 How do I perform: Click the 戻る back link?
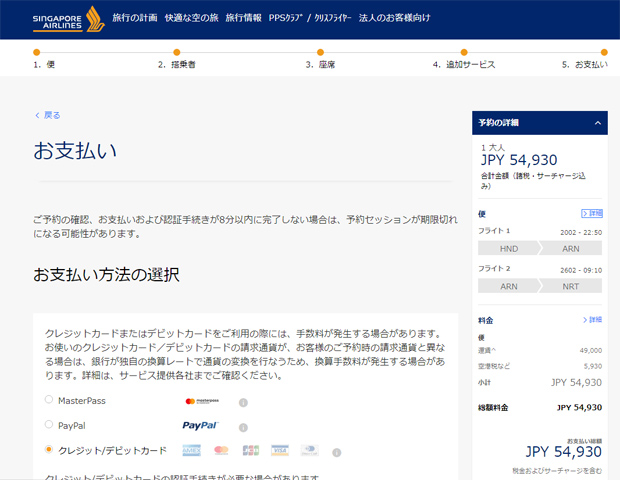click(x=47, y=115)
